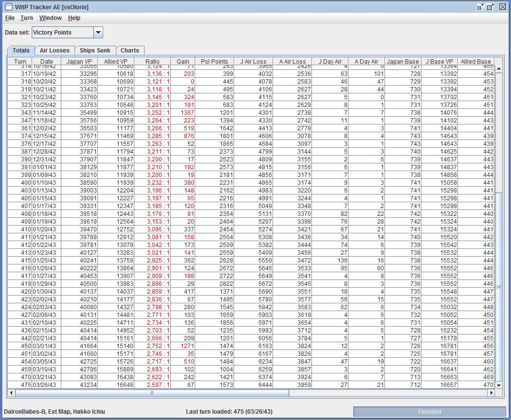The width and height of the screenshot is (511, 420).
Task: Select Pol Points value 2822
Action: (215, 283)
